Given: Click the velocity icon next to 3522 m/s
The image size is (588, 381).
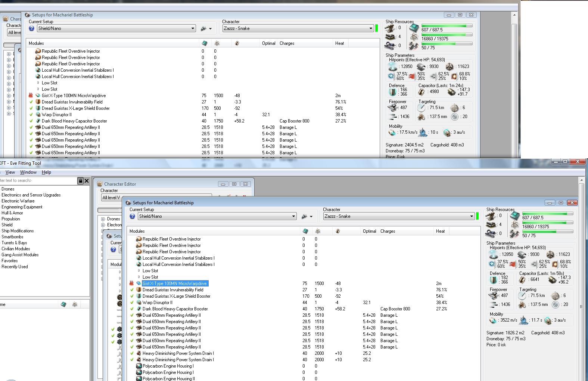Looking at the screenshot, I should click(493, 320).
